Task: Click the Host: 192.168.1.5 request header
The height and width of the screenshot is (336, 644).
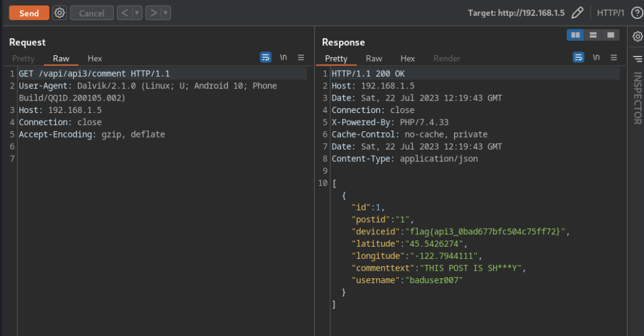Action: click(60, 110)
